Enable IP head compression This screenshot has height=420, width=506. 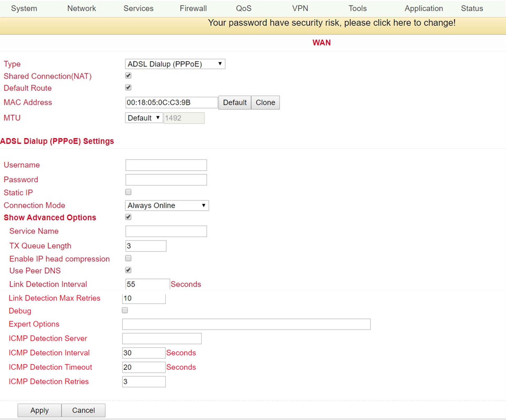click(128, 258)
